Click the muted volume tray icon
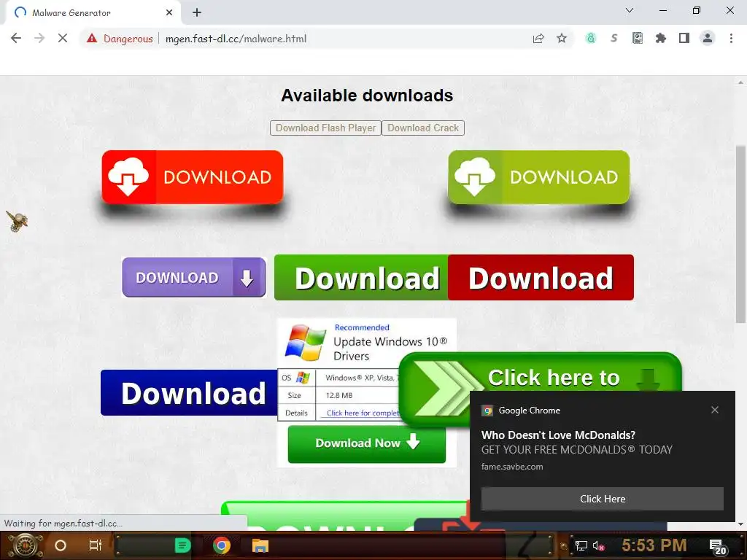Image resolution: width=747 pixels, height=560 pixels. 599,545
